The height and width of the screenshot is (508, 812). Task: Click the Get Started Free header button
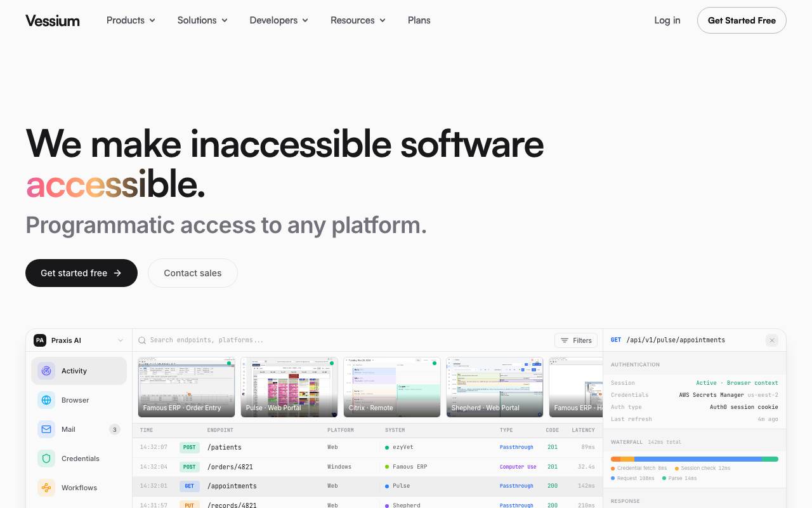(742, 20)
